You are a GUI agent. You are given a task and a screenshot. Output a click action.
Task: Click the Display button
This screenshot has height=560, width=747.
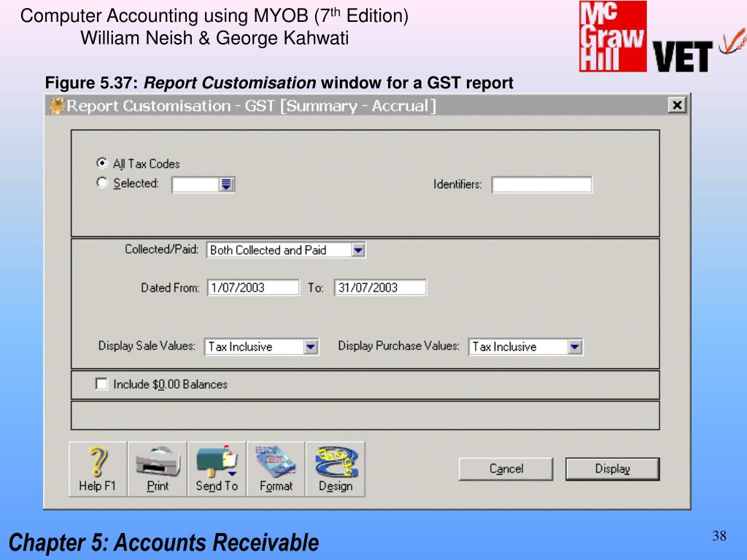(x=613, y=469)
